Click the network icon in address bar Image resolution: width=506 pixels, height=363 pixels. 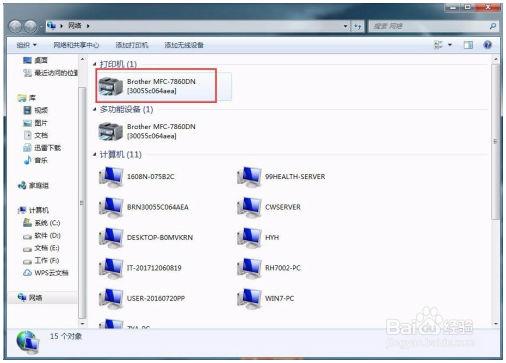click(51, 26)
